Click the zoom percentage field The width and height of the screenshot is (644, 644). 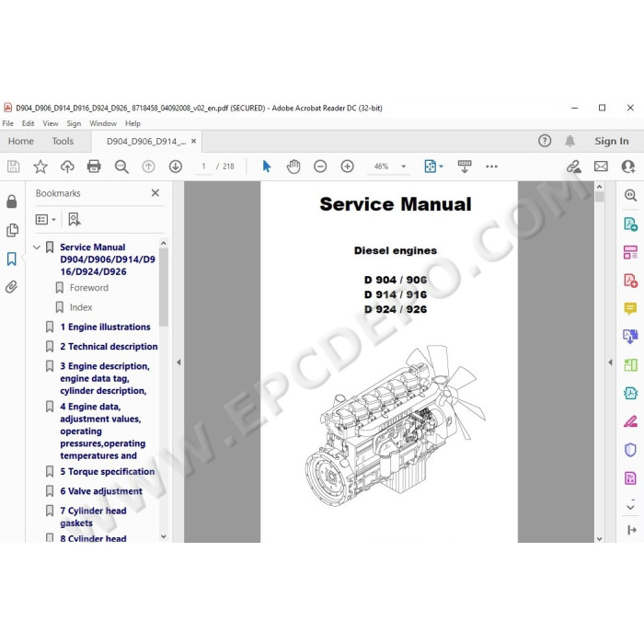pyautogui.click(x=381, y=167)
